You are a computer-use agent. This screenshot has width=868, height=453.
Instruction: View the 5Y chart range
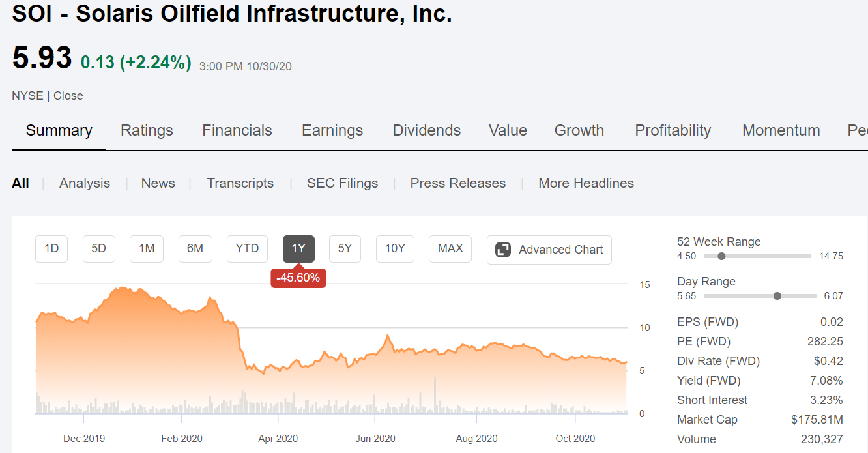345,249
